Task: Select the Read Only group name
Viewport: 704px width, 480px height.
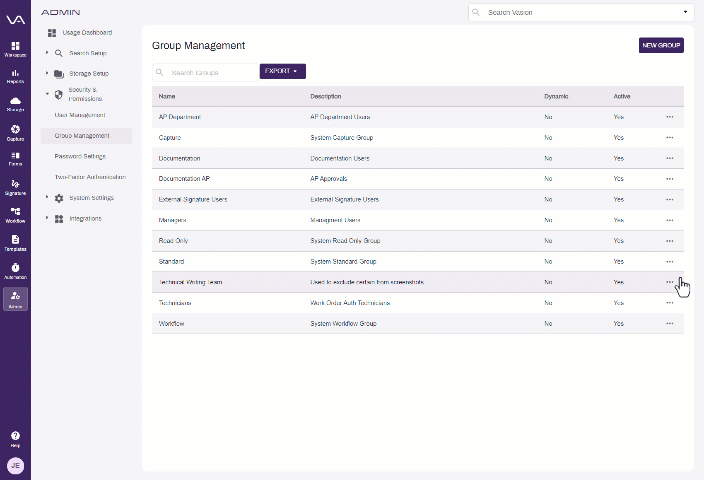Action: pyautogui.click(x=173, y=241)
